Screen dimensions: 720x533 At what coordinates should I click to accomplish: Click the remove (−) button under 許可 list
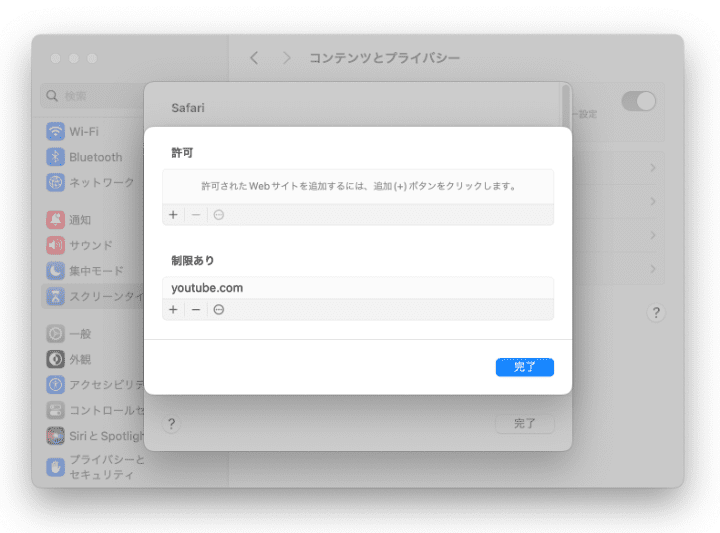[196, 215]
